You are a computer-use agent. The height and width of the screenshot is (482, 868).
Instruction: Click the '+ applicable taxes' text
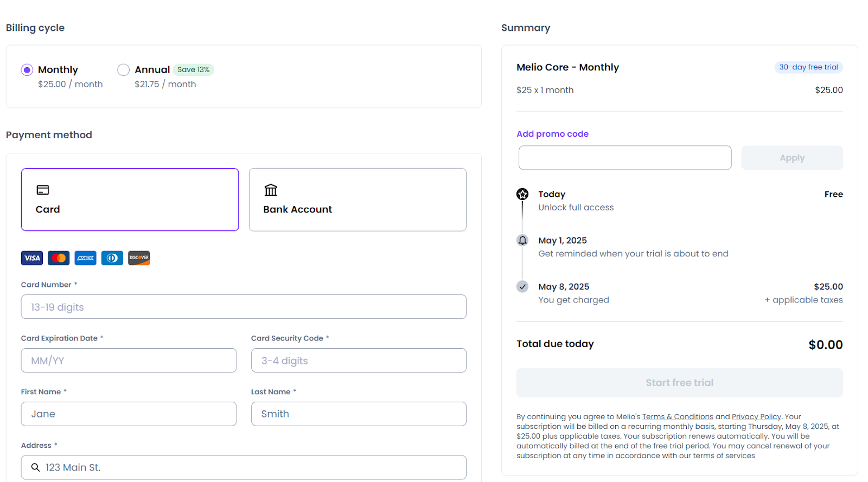click(x=804, y=300)
